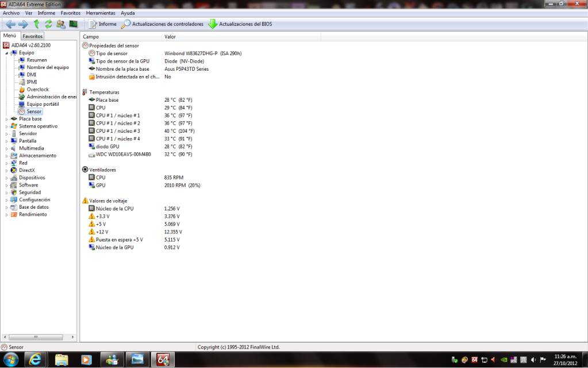Image resolution: width=588 pixels, height=368 pixels.
Task: Open the Herramientas menu
Action: 101,13
